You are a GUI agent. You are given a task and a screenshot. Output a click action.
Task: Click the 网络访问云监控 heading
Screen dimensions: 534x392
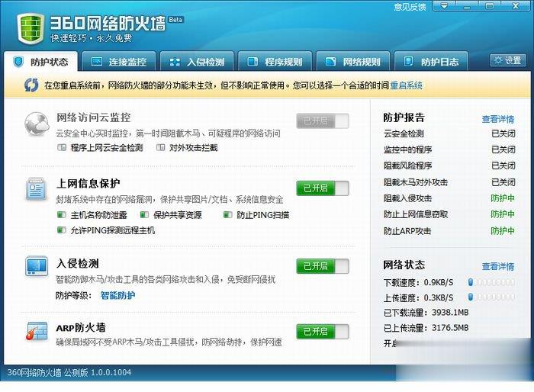click(93, 117)
